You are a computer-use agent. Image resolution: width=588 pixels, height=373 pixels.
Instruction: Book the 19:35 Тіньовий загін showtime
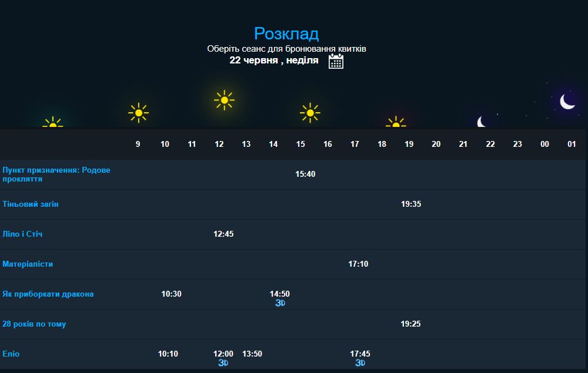[411, 204]
